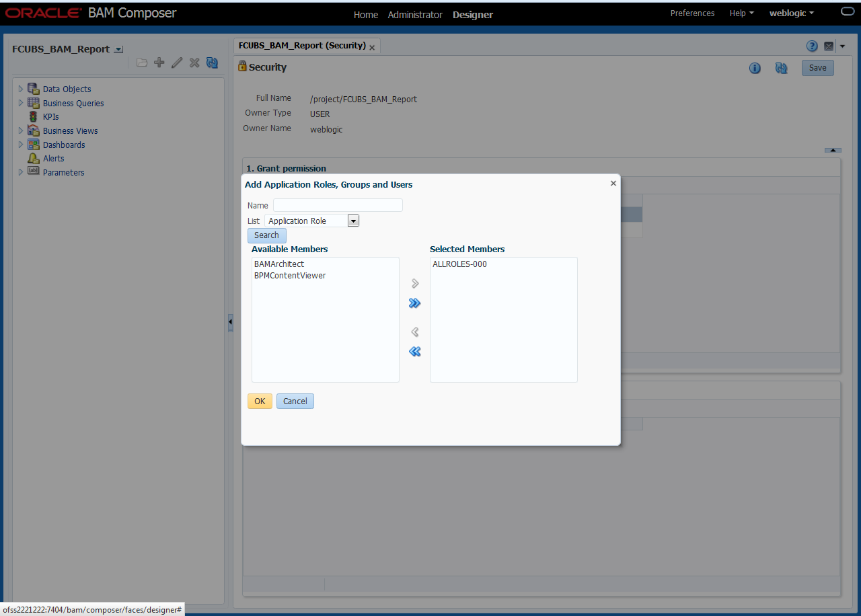The width and height of the screenshot is (861, 616).
Task: Move selected member with single right arrow
Action: click(x=415, y=284)
